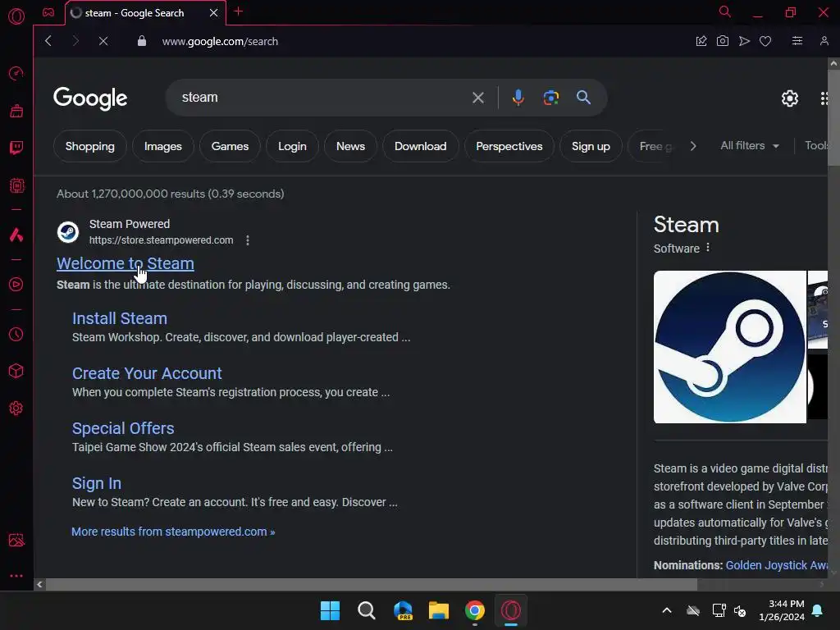840x630 pixels.
Task: Open Opera settings gear in sidebar
Action: 16,409
